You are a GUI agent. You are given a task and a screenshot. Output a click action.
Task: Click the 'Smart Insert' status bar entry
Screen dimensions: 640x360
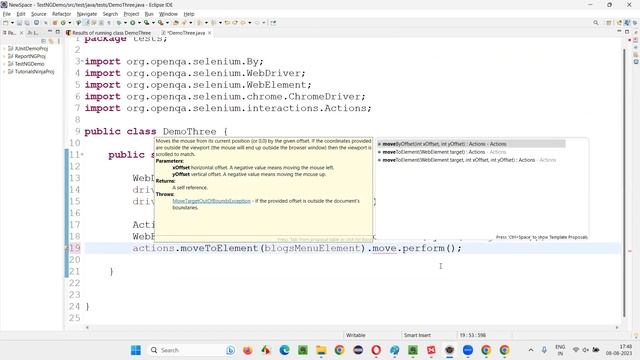tap(417, 335)
